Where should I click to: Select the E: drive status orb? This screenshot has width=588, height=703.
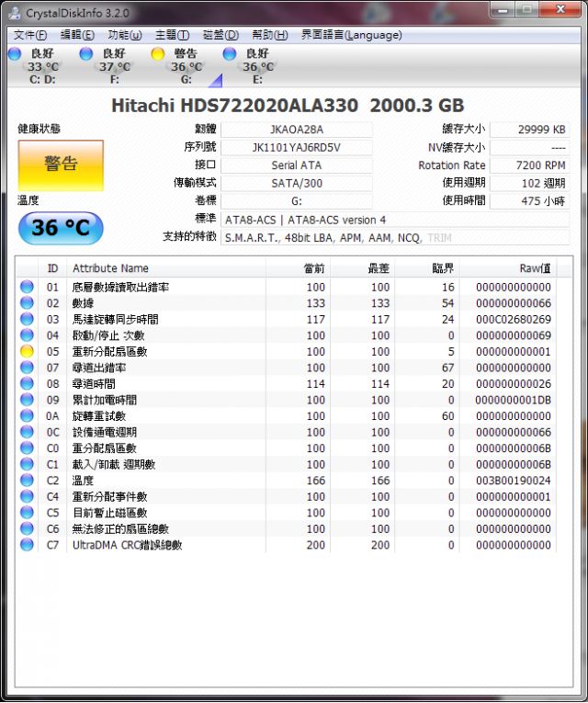pos(230,54)
